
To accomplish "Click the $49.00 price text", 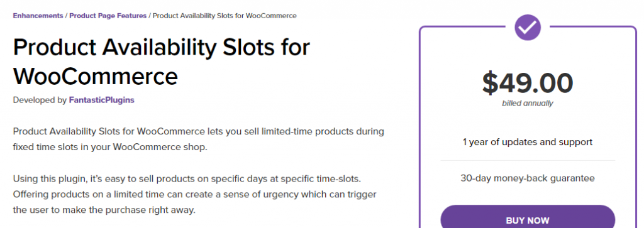I will tap(528, 83).
